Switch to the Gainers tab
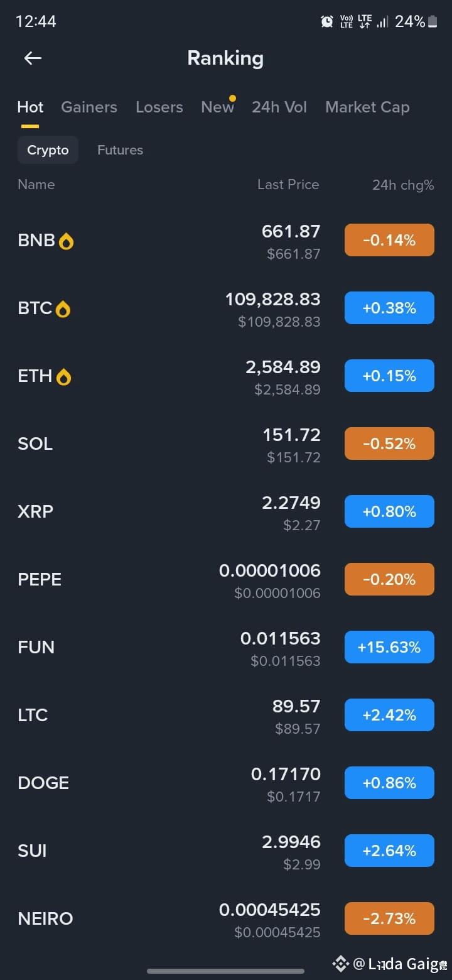452x980 pixels. click(89, 107)
